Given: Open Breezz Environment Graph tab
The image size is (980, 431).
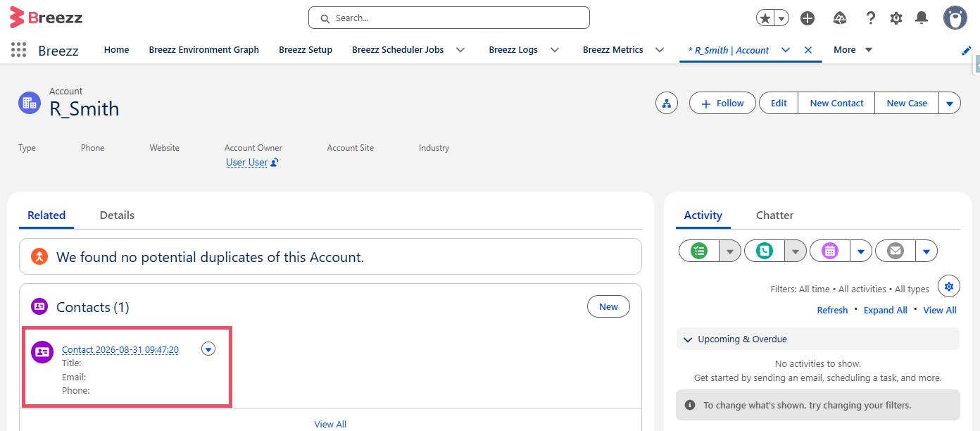Looking at the screenshot, I should tap(204, 50).
